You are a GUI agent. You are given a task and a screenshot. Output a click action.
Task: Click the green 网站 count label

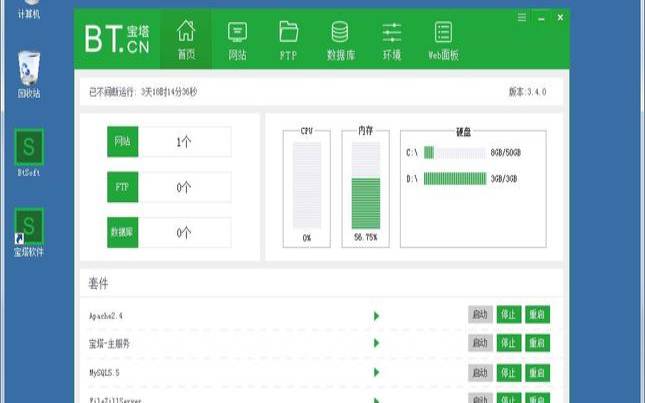click(123, 142)
